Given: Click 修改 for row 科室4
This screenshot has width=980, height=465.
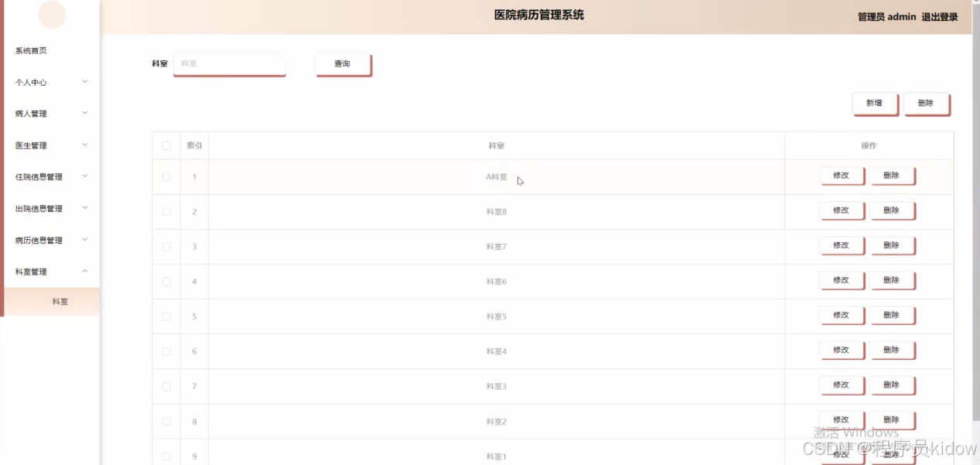Looking at the screenshot, I should [842, 350].
